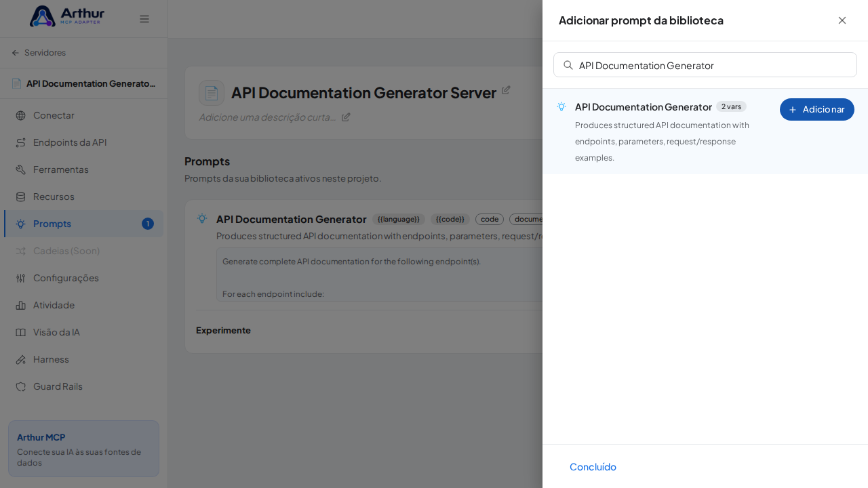Go back to Servidores
Screen dimensions: 868x488
(x=39, y=52)
